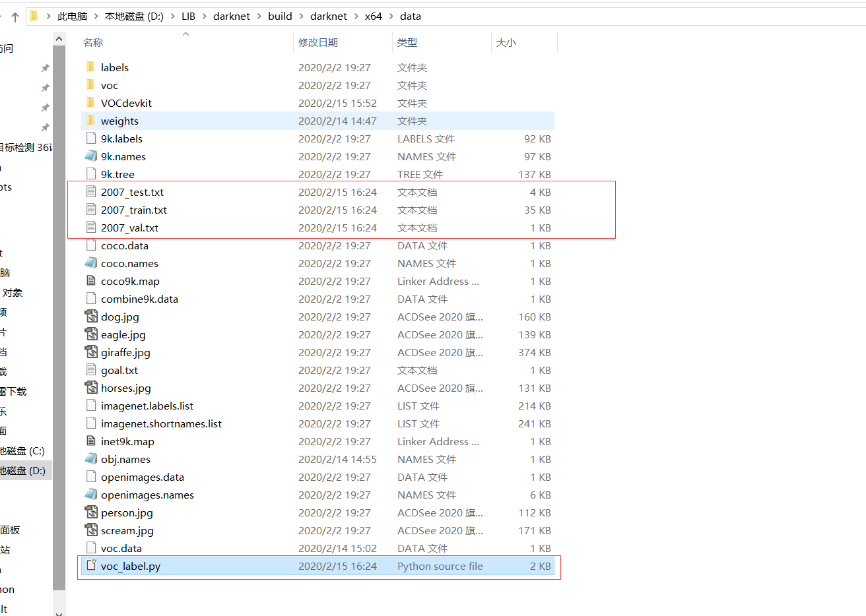Viewport: 866px width, 616px height.
Task: Click the navigation pane scrollbar thumb
Action: coord(59,317)
